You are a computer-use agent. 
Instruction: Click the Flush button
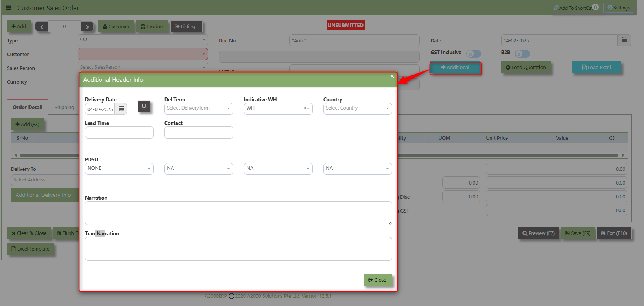[x=66, y=233]
